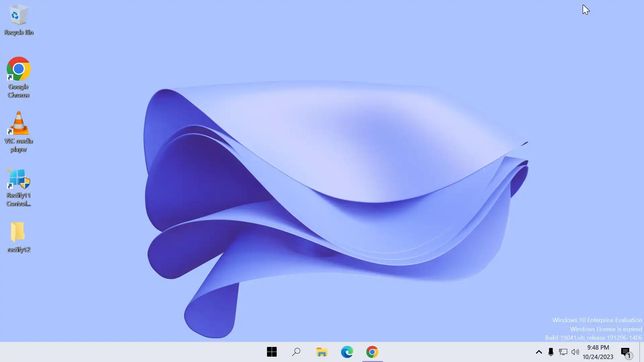The image size is (644, 362).
Task: Open the Windows Start menu
Action: (x=272, y=352)
